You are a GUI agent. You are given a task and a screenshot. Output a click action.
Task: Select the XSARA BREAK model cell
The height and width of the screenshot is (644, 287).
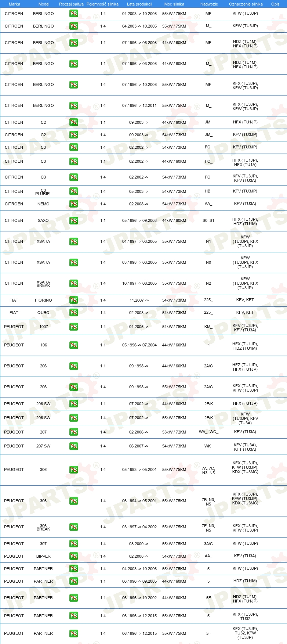pos(43,284)
